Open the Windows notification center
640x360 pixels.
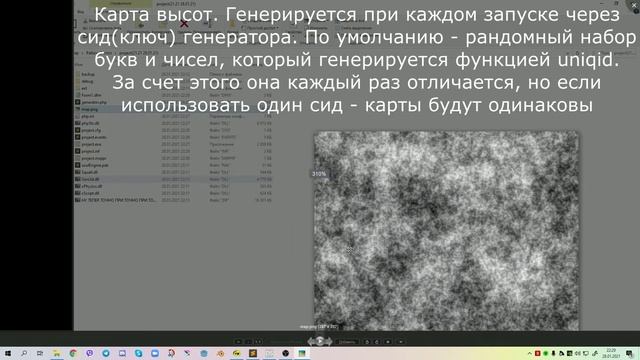[630, 353]
